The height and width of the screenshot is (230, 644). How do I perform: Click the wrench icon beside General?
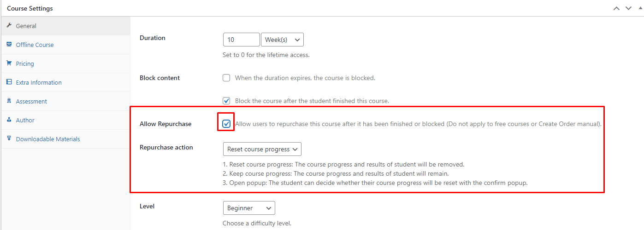pos(9,26)
